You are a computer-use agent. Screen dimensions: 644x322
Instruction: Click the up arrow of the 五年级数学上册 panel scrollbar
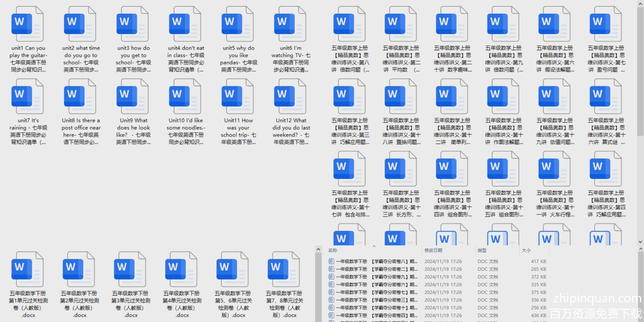640,4
